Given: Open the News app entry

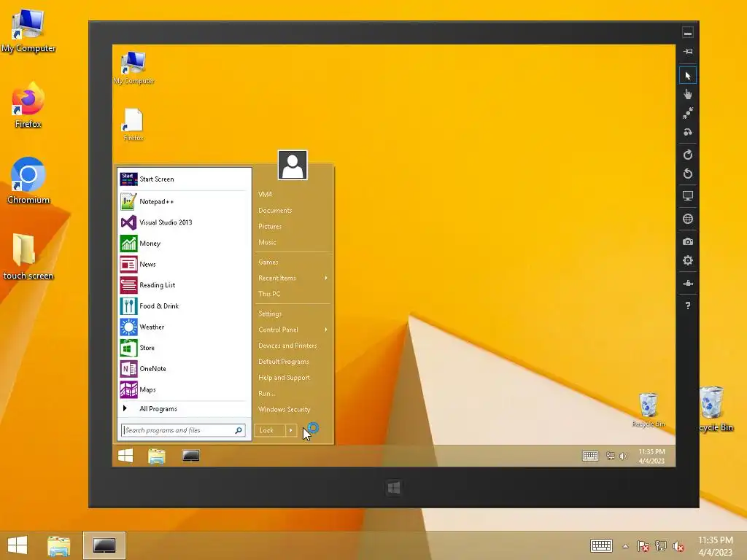Looking at the screenshot, I should pyautogui.click(x=184, y=264).
